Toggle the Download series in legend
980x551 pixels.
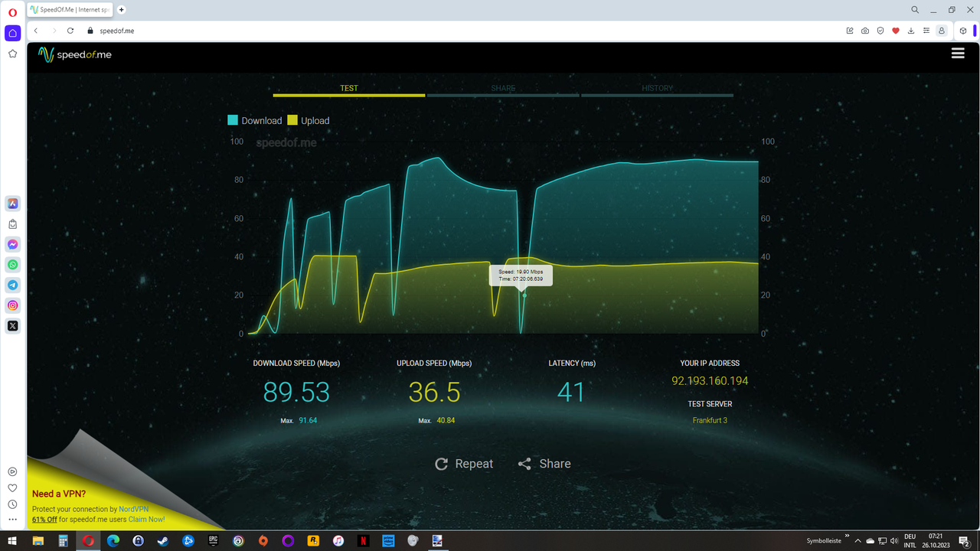click(255, 120)
